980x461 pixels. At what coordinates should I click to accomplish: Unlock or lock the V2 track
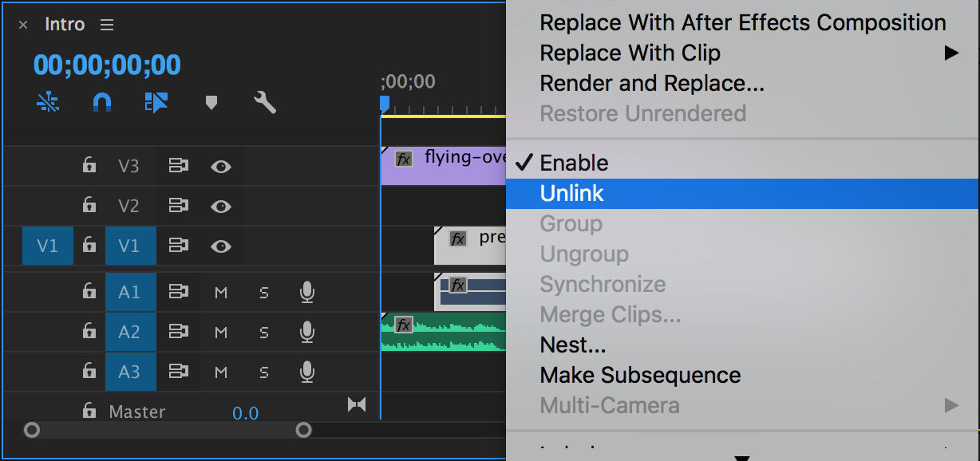point(89,206)
